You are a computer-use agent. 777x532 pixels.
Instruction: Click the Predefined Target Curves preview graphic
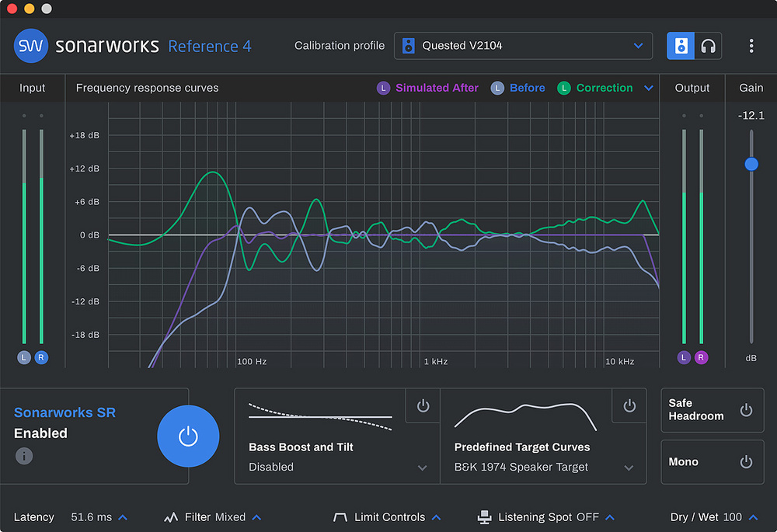(525, 416)
